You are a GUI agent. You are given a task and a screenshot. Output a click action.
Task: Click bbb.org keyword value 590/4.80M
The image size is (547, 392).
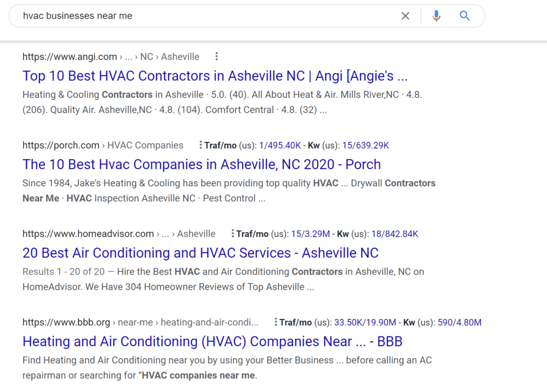459,323
